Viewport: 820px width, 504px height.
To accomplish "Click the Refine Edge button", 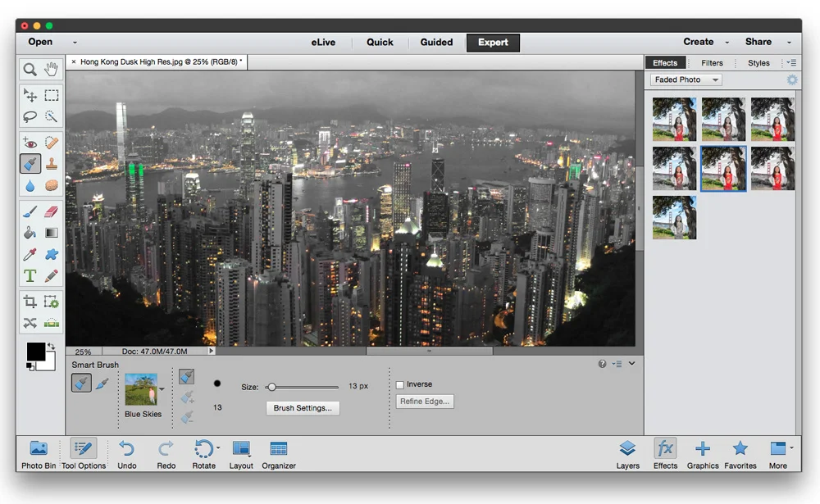I will [425, 402].
